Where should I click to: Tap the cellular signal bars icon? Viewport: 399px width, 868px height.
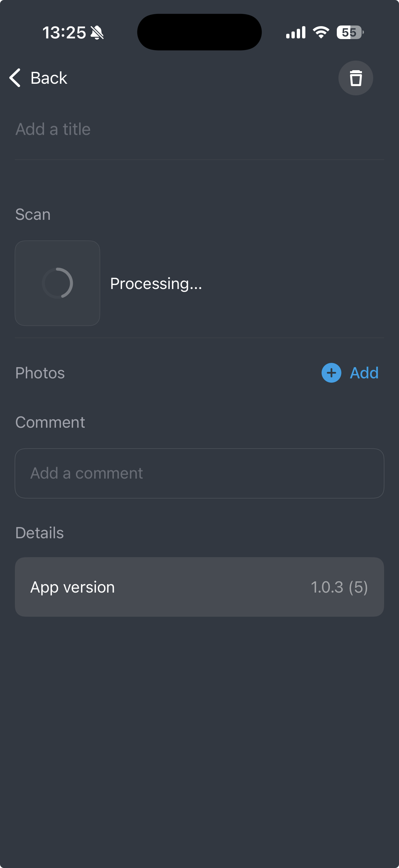tap(296, 33)
